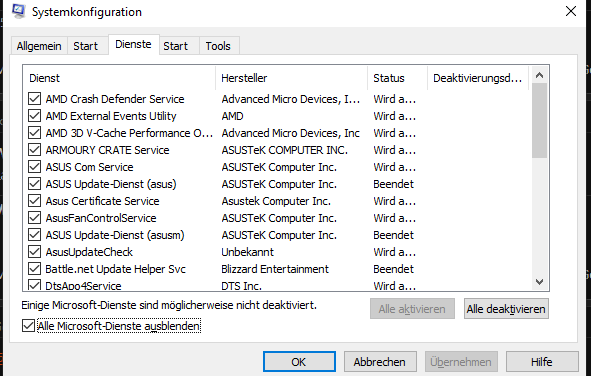The image size is (591, 376).
Task: Click the services list scrollbar thumb
Action: pos(539,121)
